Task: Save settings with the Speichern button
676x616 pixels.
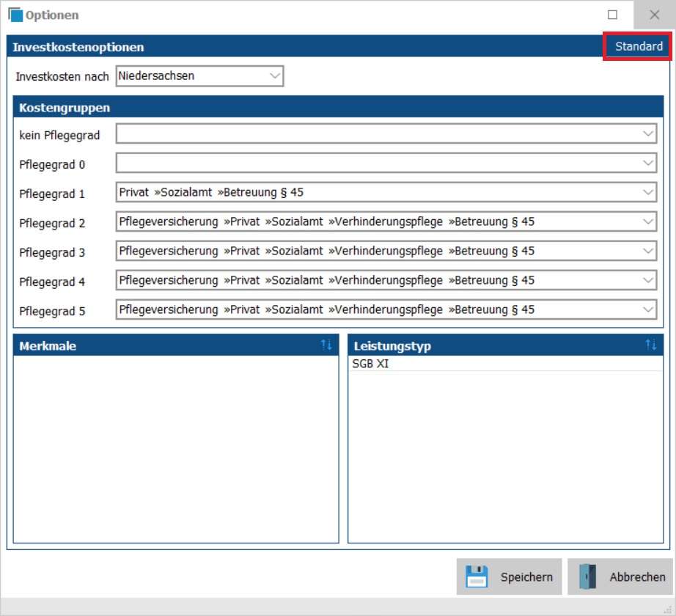Action: pos(510,576)
